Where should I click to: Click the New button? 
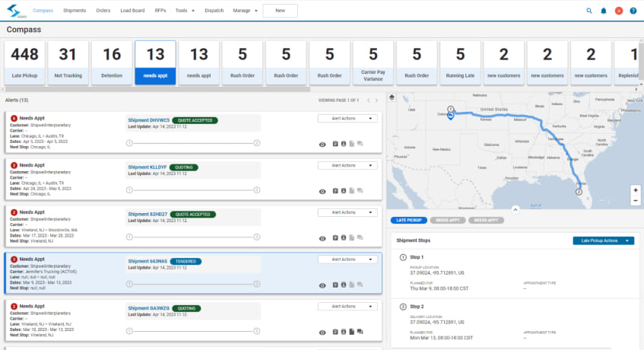pyautogui.click(x=280, y=11)
